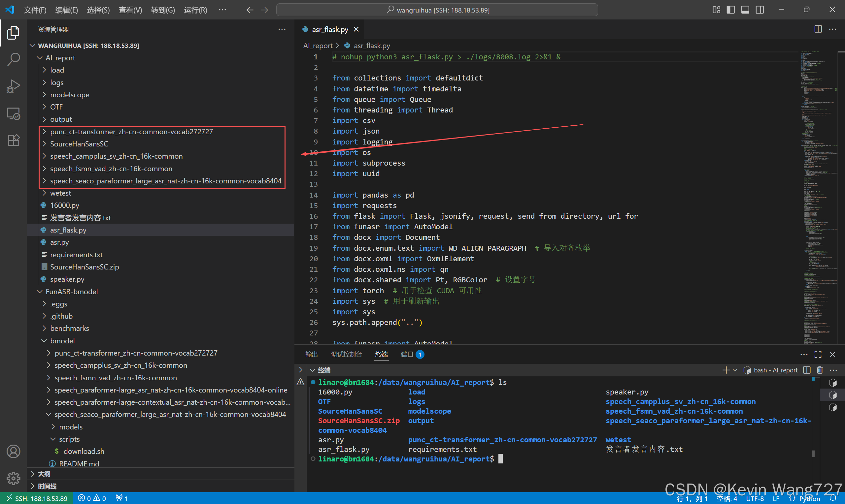Viewport: 845px width, 504px height.
Task: Open panel more actions ellipsis
Action: pos(803,355)
